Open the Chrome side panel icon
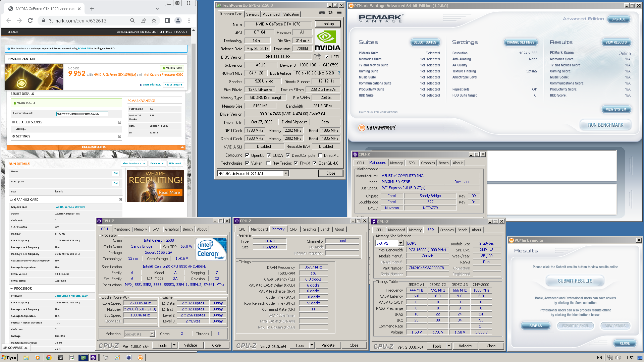The image size is (644, 362). pos(167,20)
